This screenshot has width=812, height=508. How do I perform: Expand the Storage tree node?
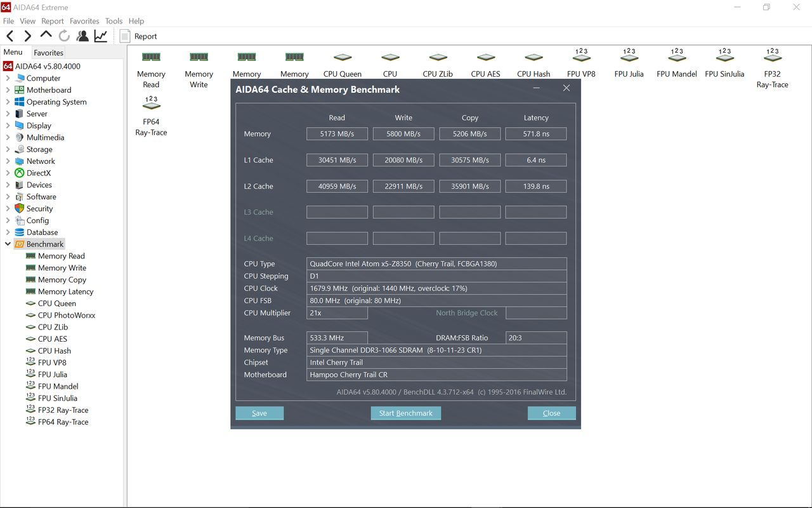(x=8, y=149)
